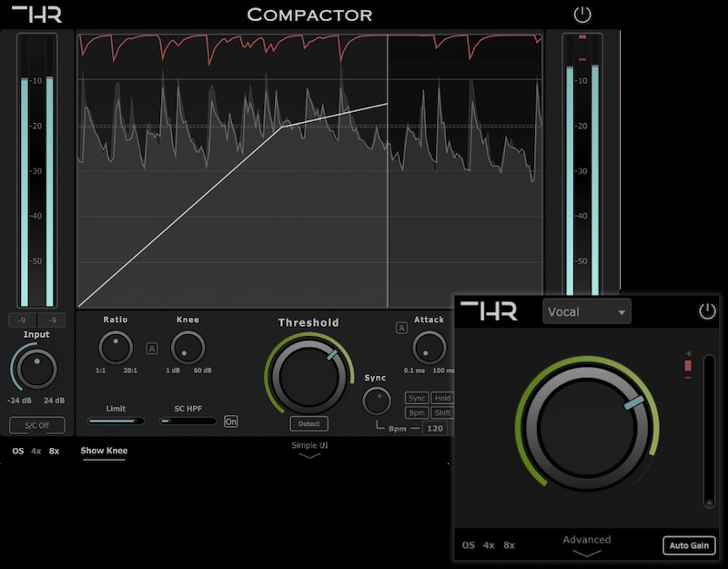Select 4x oversampling in the main window
The height and width of the screenshot is (569, 728).
(35, 451)
